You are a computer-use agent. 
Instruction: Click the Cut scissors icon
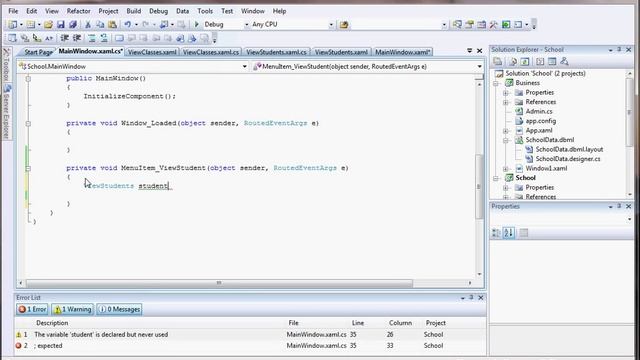tap(88, 24)
